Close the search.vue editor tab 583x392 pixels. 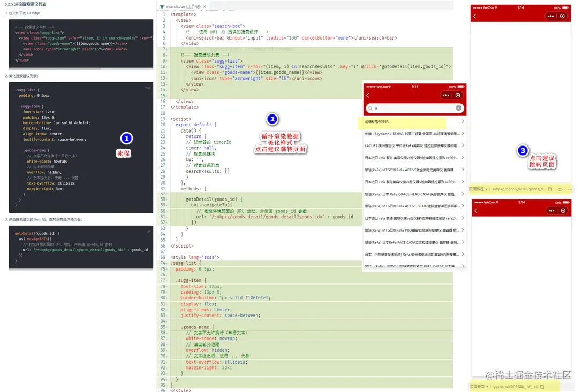point(205,7)
